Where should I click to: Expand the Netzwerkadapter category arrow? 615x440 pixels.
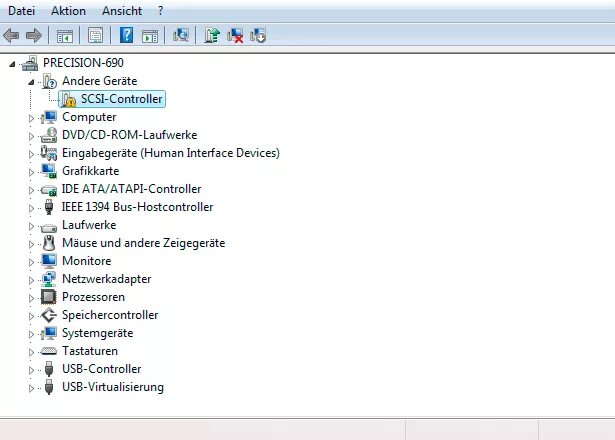31,280
